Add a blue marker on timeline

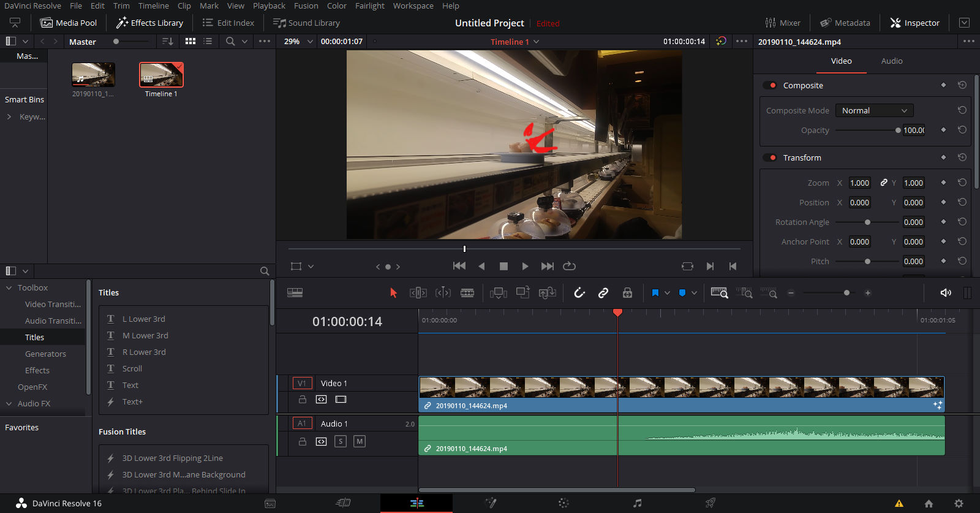(682, 293)
